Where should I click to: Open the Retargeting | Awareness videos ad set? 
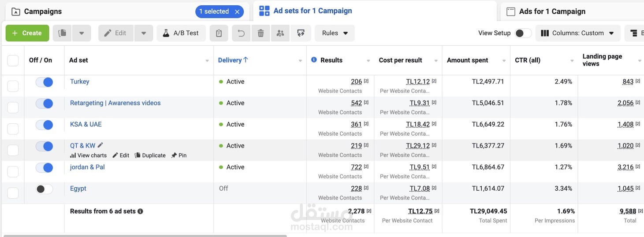[115, 103]
